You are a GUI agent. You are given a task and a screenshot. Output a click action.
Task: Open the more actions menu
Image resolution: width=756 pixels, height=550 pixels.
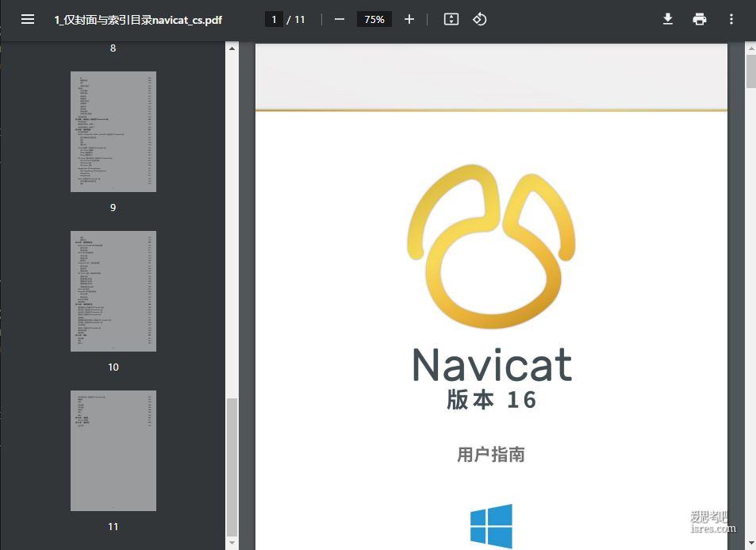point(731,19)
